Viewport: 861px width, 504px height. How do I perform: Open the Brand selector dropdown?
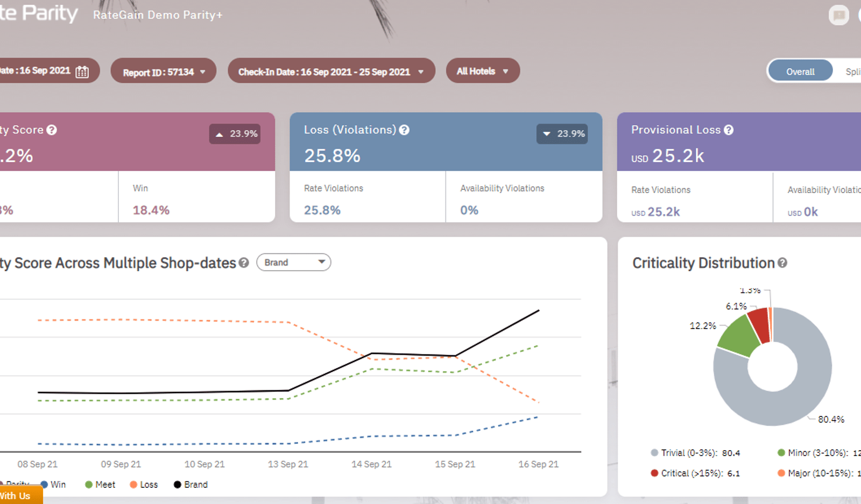pos(294,262)
